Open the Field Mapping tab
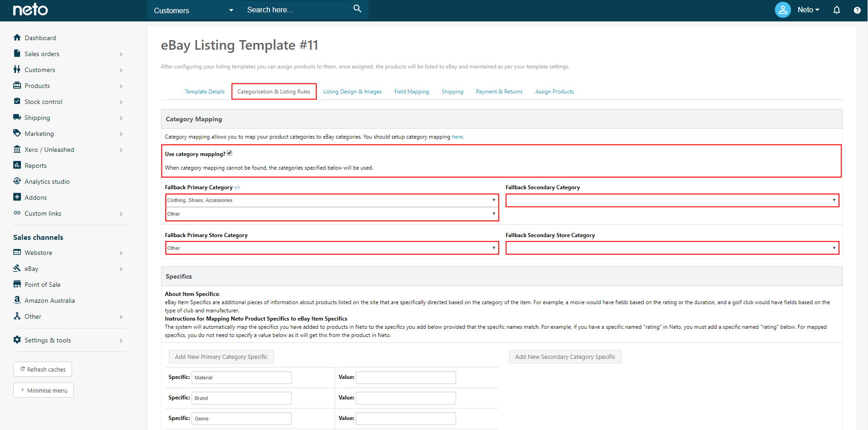 [411, 92]
